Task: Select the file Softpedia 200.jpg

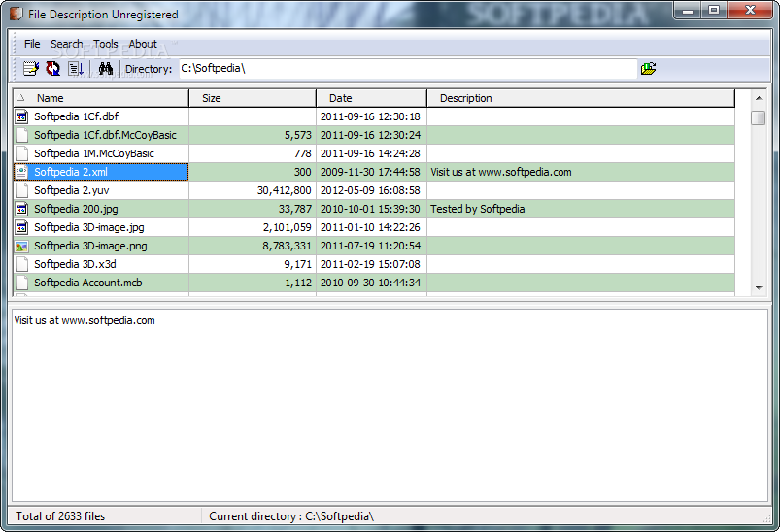Action: point(76,209)
